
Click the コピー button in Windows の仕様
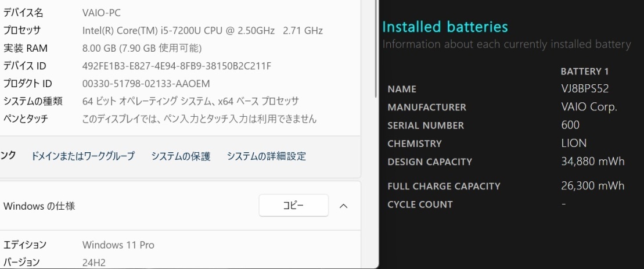(x=294, y=205)
